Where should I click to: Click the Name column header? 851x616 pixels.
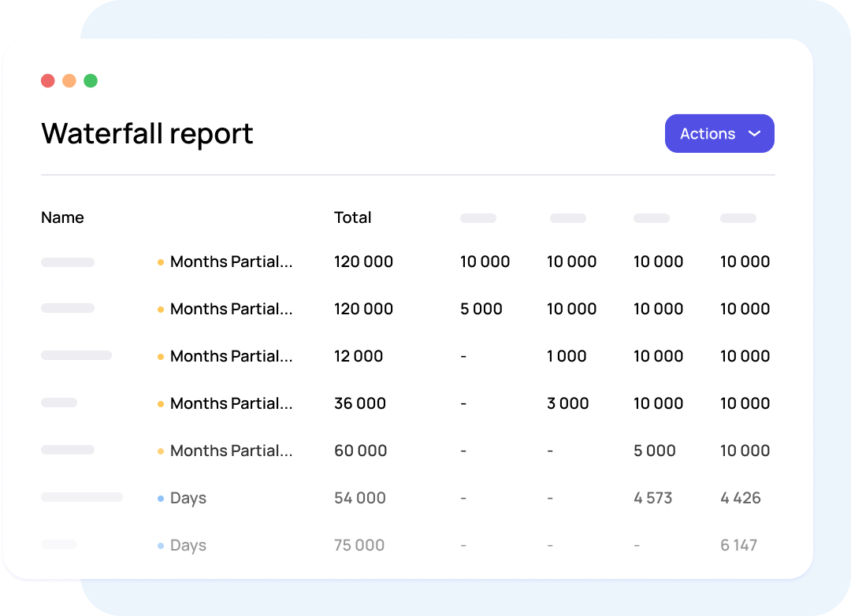pyautogui.click(x=62, y=217)
